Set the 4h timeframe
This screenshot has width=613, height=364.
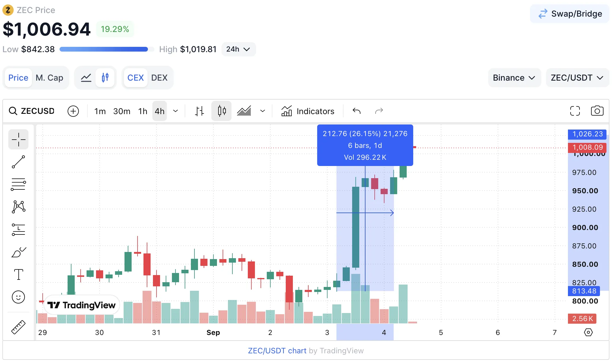[x=159, y=111]
